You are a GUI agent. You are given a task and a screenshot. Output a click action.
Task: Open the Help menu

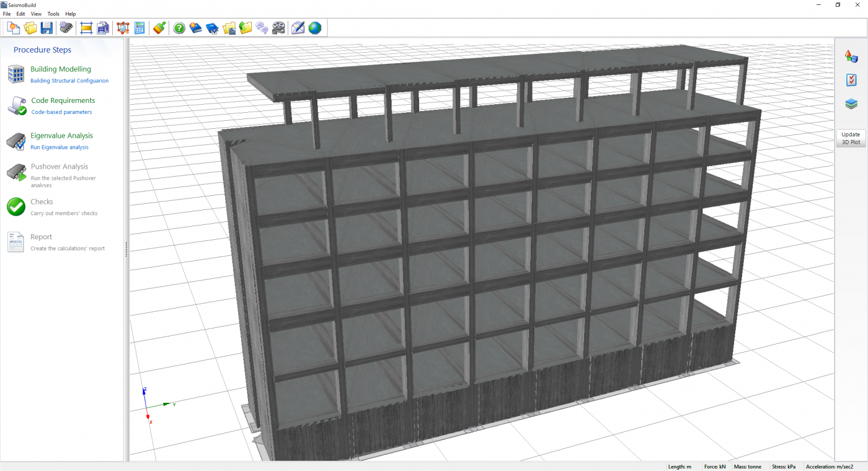pos(70,14)
